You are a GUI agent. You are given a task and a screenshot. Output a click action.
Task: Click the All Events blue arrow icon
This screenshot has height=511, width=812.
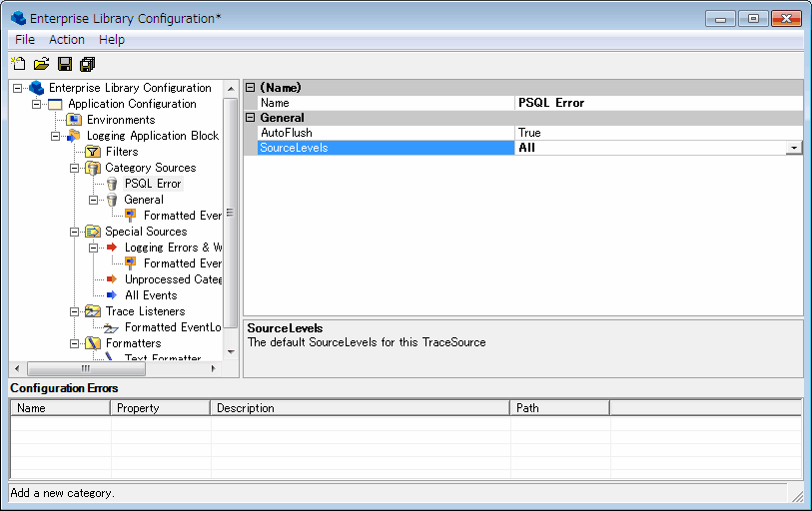(112, 295)
